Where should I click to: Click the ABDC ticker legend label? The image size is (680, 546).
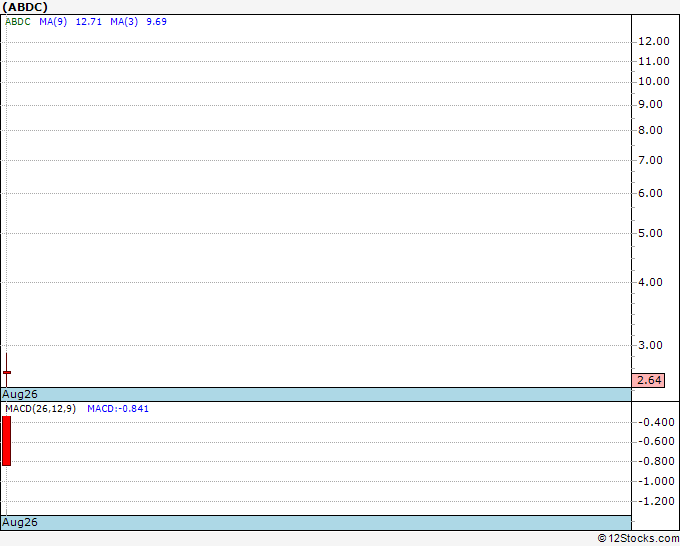click(18, 22)
